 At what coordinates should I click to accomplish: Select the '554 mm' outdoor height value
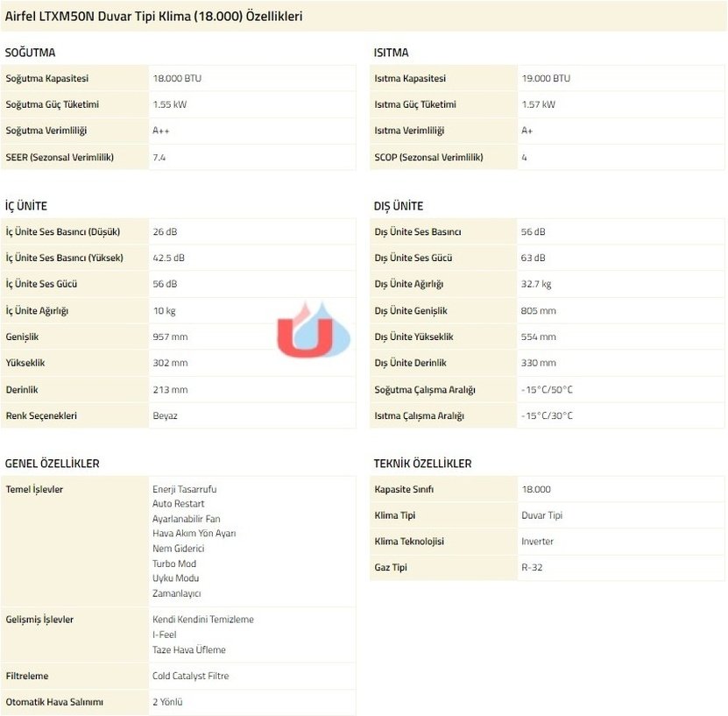click(x=538, y=337)
